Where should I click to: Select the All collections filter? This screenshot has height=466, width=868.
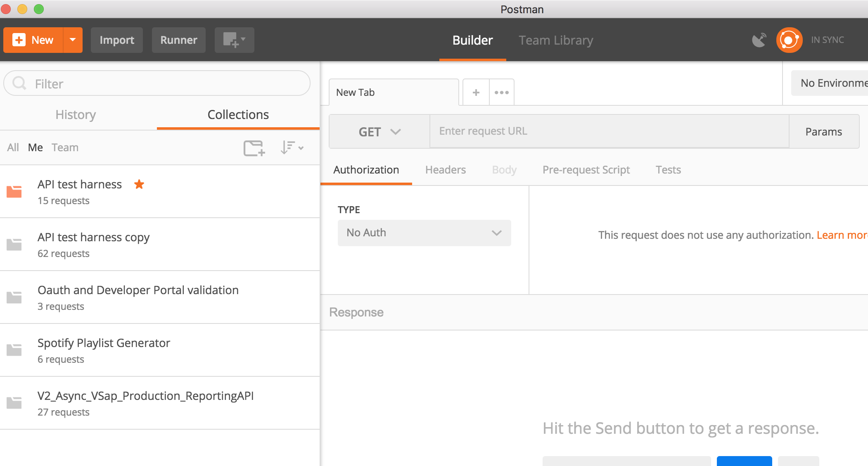[13, 147]
